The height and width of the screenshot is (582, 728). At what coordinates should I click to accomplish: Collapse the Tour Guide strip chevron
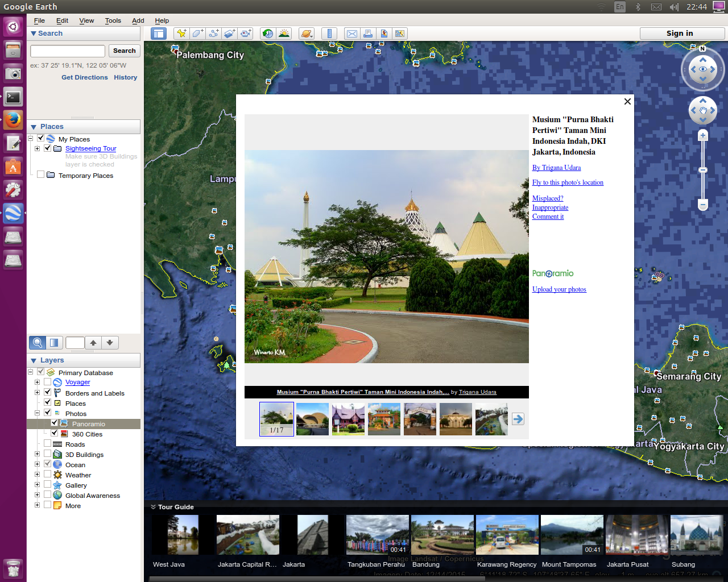(x=153, y=507)
